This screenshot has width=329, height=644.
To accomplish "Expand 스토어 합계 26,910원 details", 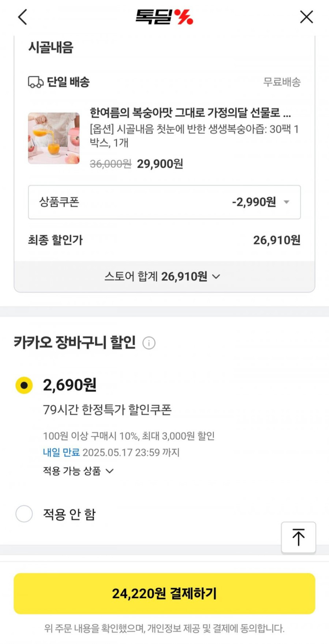I will point(162,277).
